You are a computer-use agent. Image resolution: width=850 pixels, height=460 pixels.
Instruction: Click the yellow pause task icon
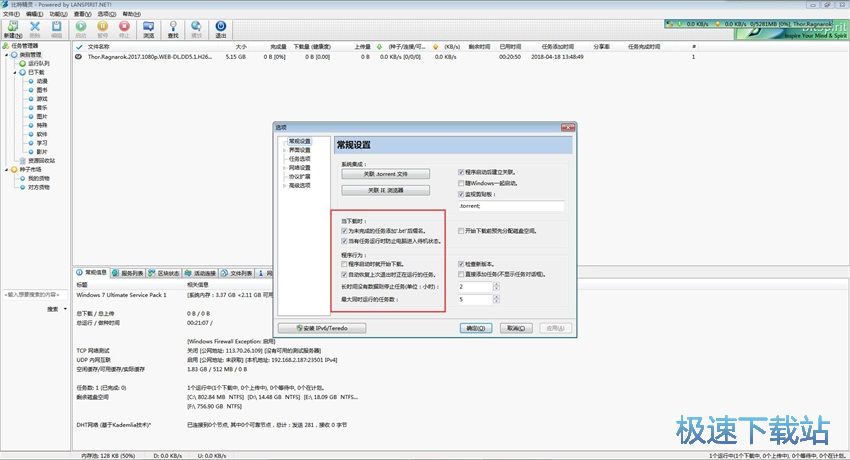click(102, 29)
